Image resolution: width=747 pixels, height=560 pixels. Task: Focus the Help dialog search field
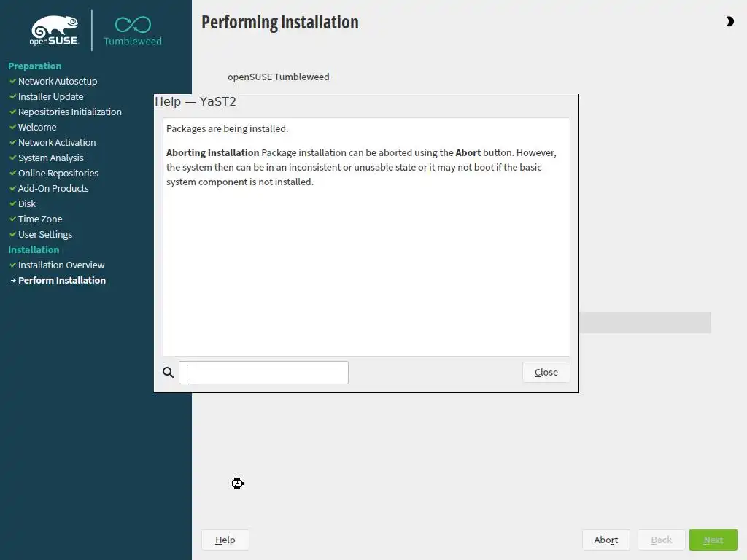coord(263,373)
